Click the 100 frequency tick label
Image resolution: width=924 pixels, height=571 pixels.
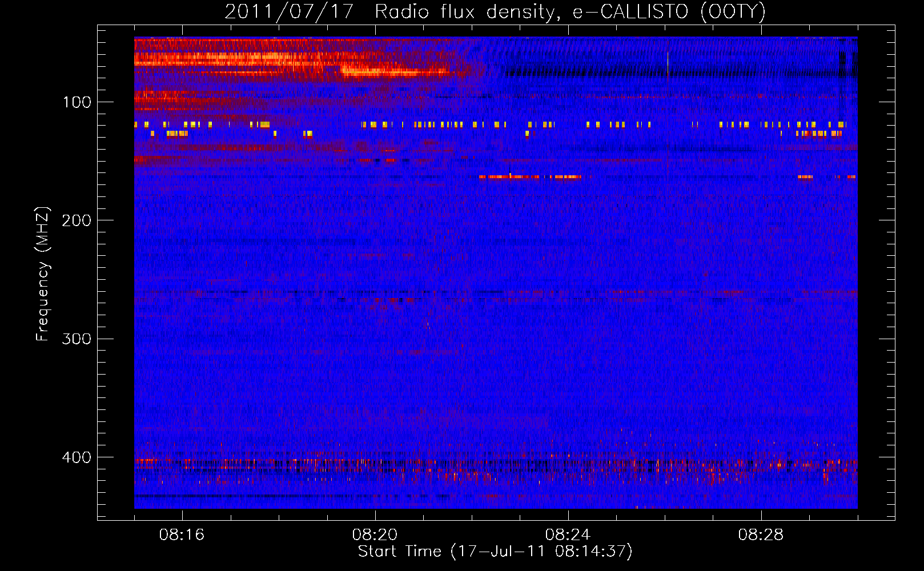pyautogui.click(x=77, y=102)
